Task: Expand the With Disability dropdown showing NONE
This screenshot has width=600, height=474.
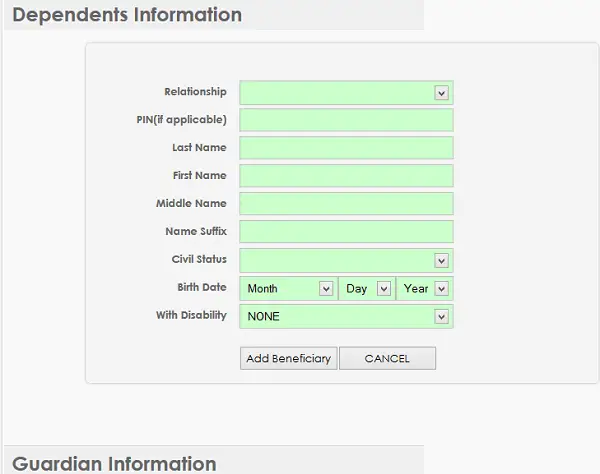Action: pos(346,316)
